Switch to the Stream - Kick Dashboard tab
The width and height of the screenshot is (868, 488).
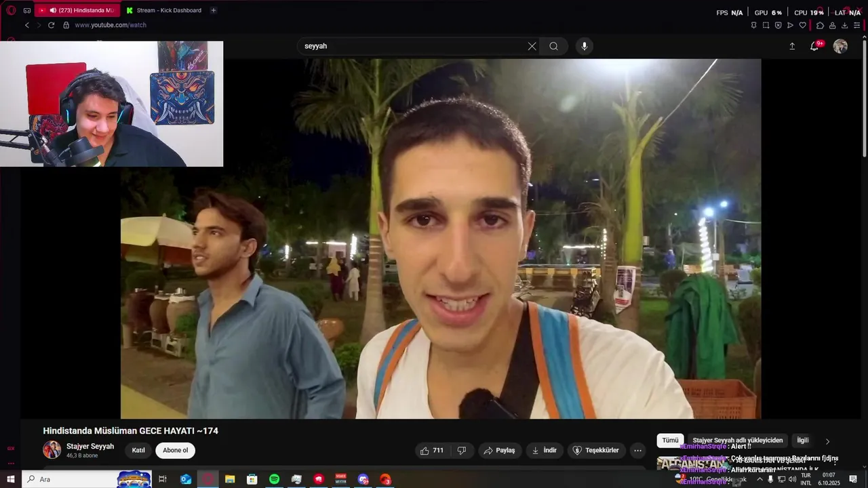coord(163,10)
